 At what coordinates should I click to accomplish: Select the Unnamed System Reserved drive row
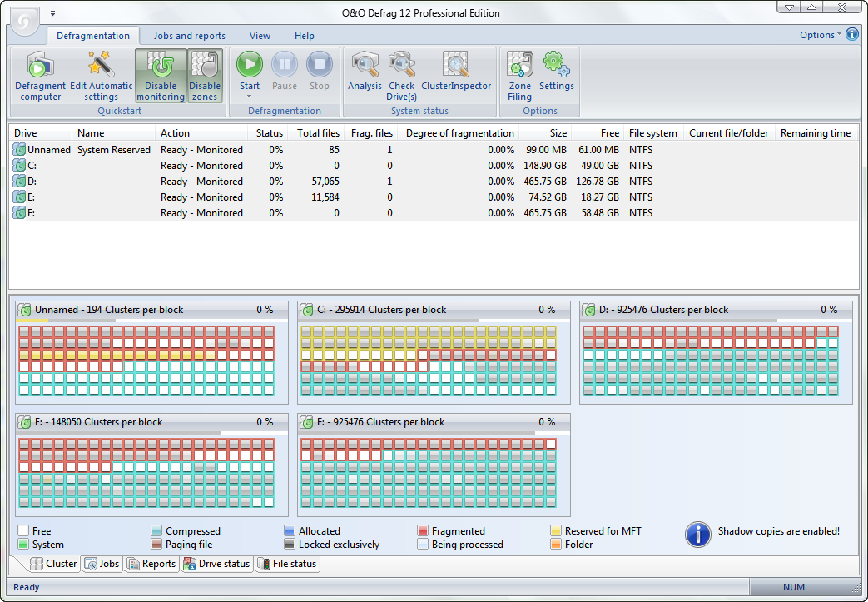(434, 150)
